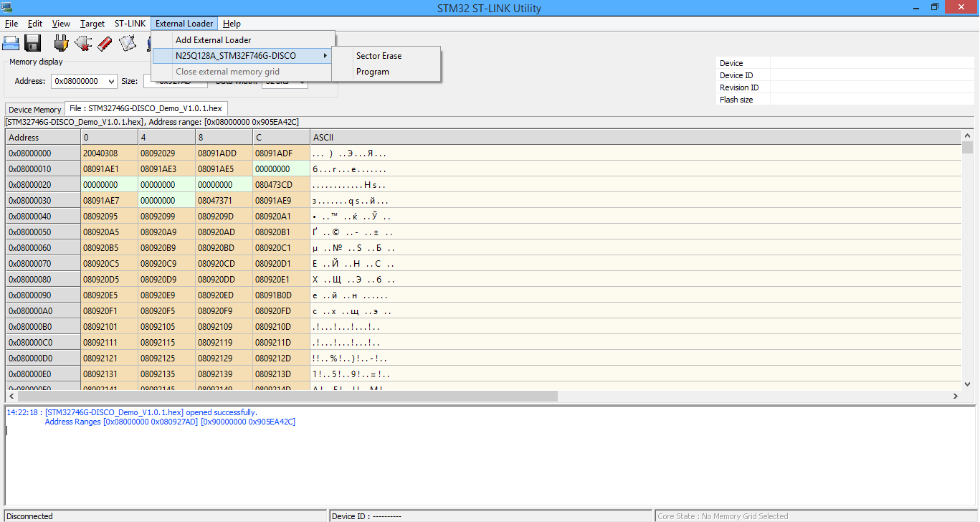Click the vertical scrollbar down arrow of grid

(967, 384)
